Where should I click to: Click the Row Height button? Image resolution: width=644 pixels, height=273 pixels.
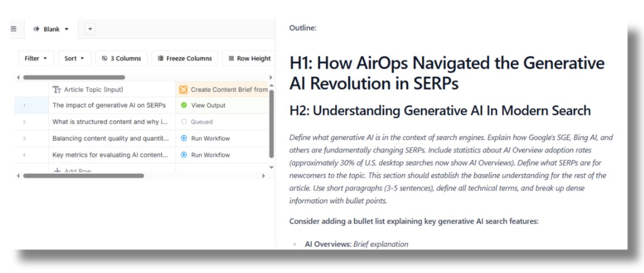coord(250,58)
